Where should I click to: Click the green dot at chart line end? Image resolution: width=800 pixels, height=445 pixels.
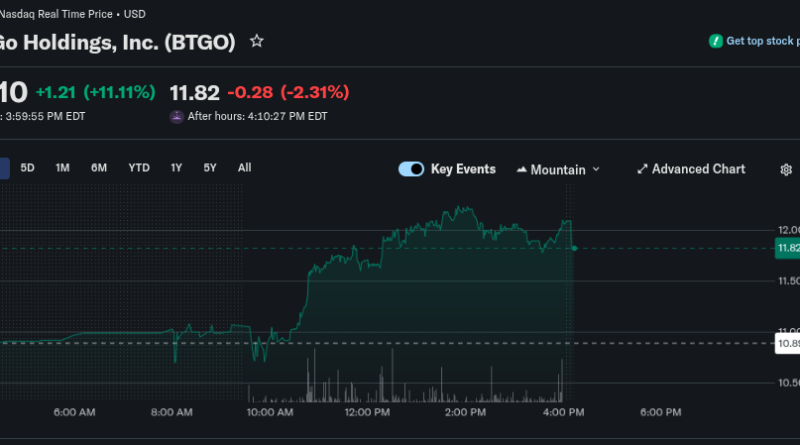point(573,248)
